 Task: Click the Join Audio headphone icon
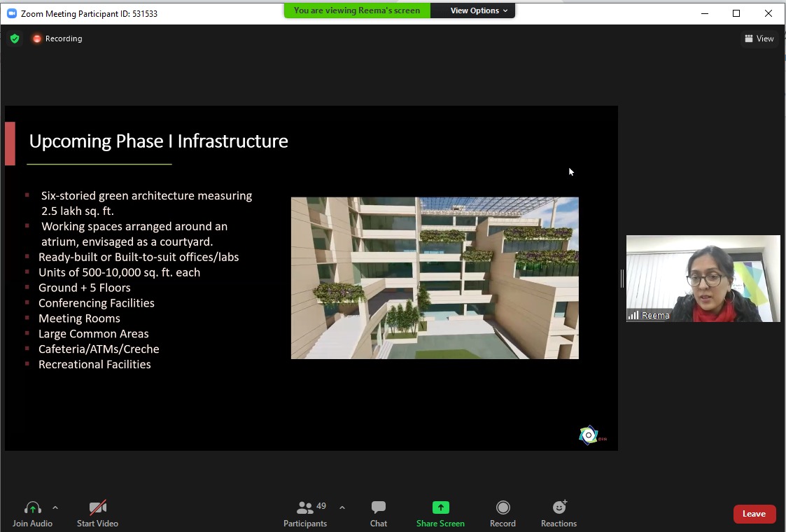click(32, 508)
